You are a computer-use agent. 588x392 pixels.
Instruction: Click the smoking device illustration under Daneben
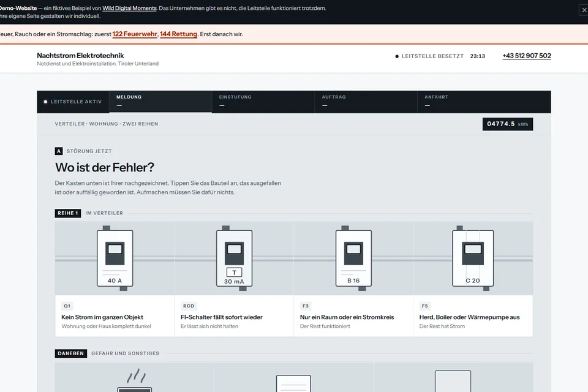(x=135, y=380)
